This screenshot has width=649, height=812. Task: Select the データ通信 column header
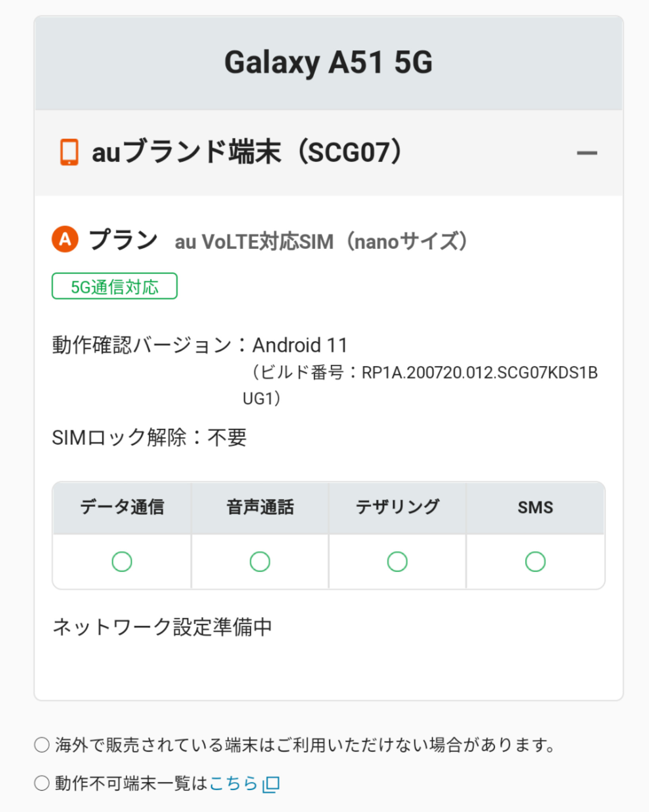click(x=122, y=507)
